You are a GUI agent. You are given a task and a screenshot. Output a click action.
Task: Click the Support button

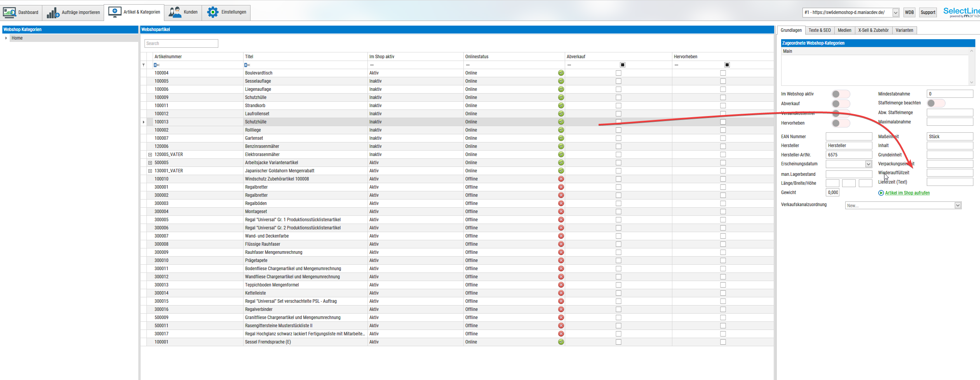point(928,12)
